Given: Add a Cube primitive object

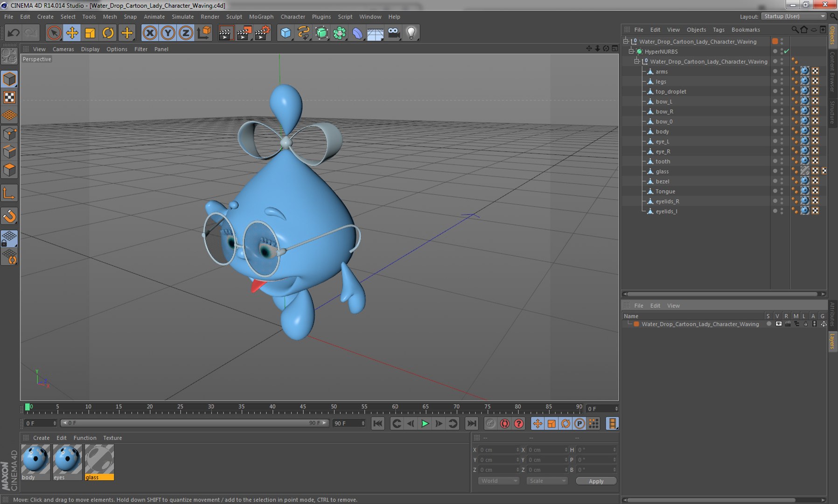Looking at the screenshot, I should [x=286, y=33].
